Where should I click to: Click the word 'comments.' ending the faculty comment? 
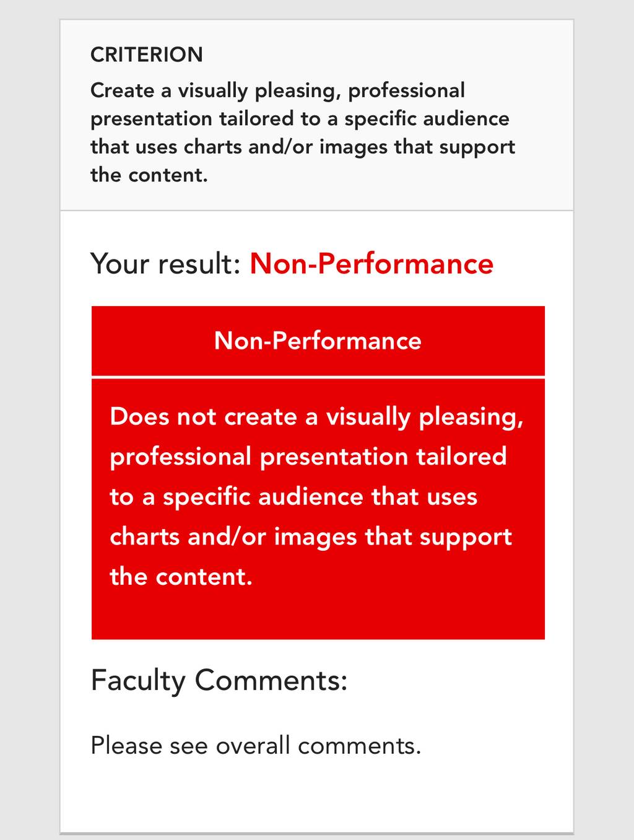(359, 746)
